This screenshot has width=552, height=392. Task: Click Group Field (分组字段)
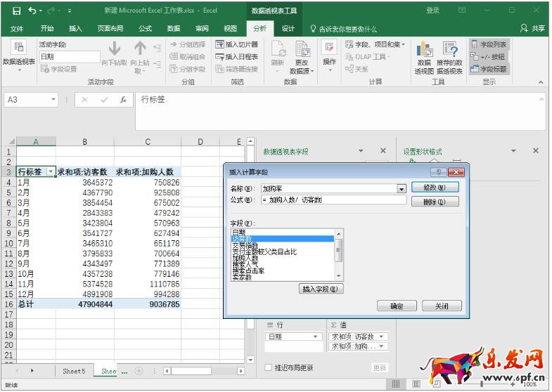(x=187, y=69)
